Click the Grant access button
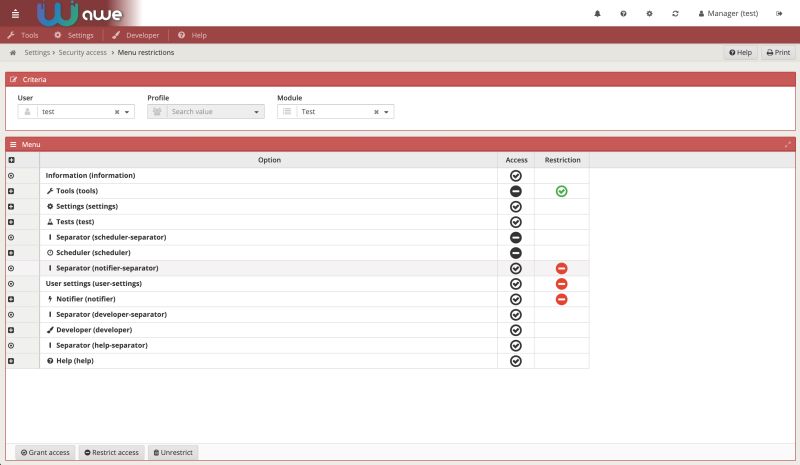Viewport: 800px width, 465px height. [x=45, y=452]
